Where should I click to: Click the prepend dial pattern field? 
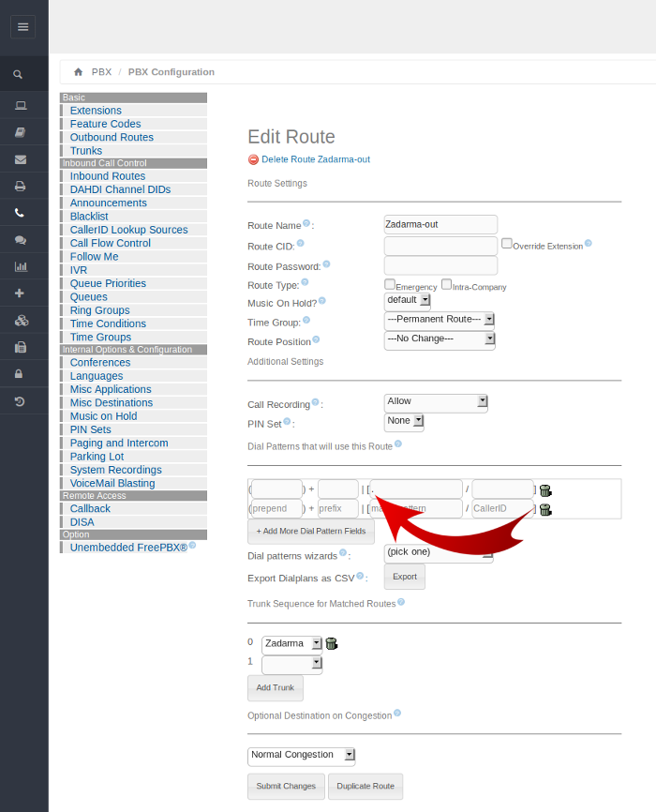coord(276,508)
